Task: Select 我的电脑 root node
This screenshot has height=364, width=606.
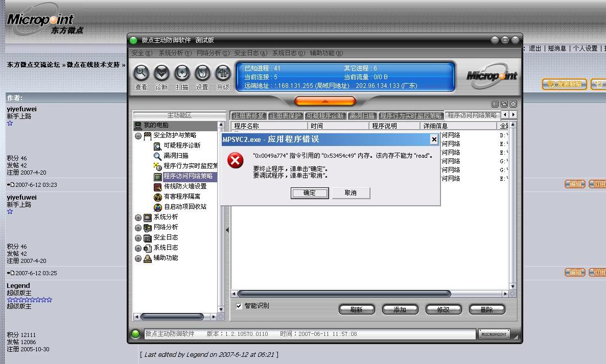Action: pyautogui.click(x=156, y=125)
